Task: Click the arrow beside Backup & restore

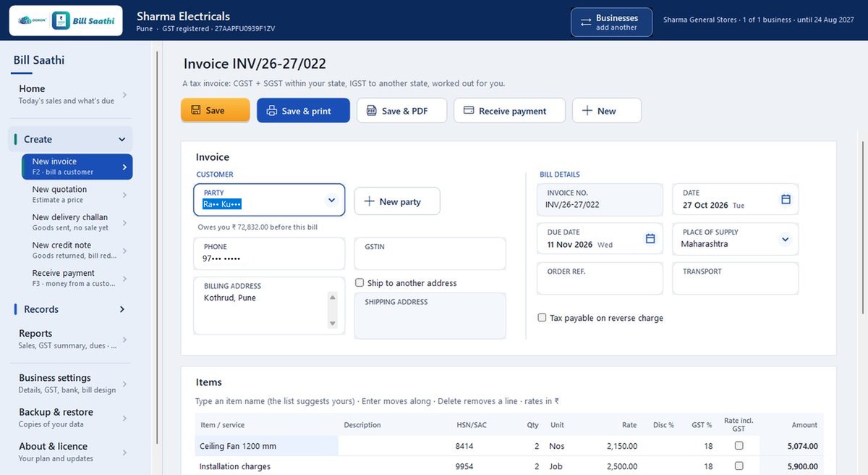Action: 124,418
